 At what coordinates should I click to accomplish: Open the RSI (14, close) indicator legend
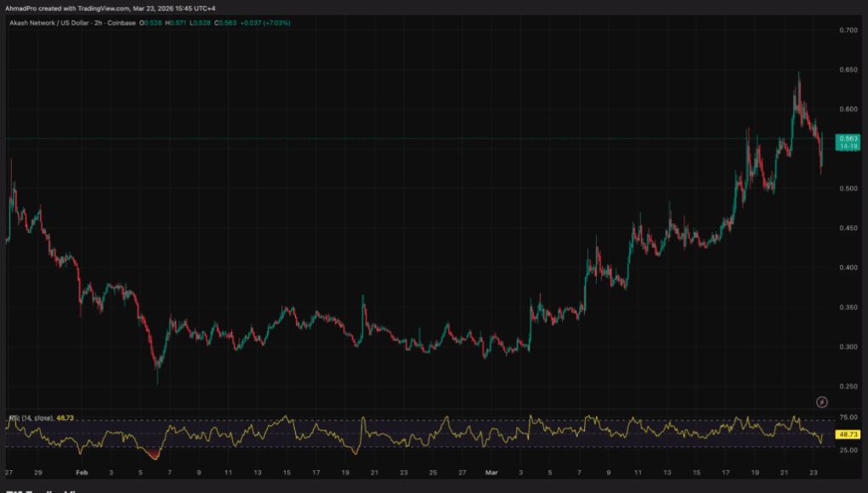(x=31, y=418)
